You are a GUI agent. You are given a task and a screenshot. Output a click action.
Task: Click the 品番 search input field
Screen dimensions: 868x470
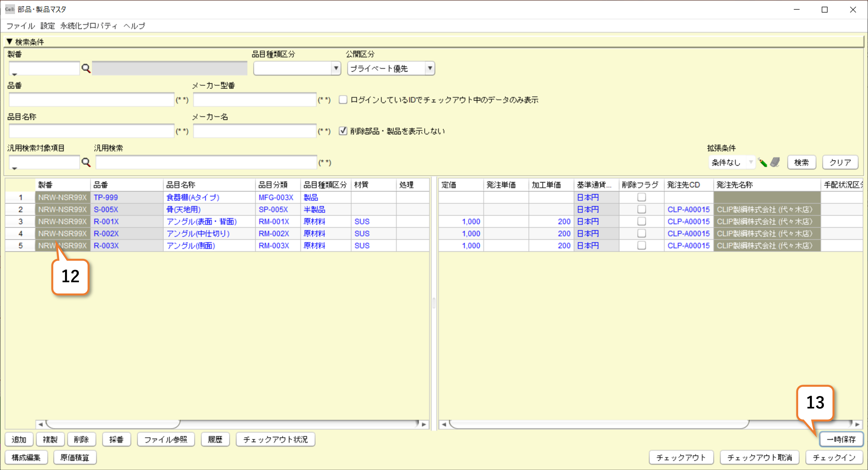91,100
